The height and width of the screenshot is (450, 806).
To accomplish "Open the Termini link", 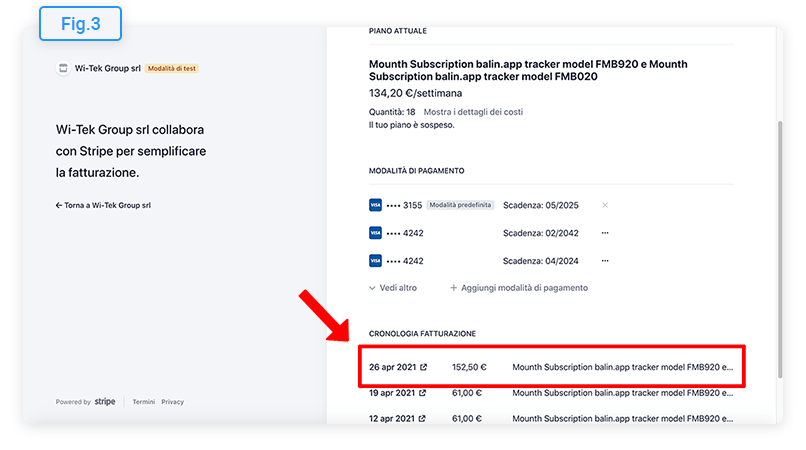I will tap(143, 402).
